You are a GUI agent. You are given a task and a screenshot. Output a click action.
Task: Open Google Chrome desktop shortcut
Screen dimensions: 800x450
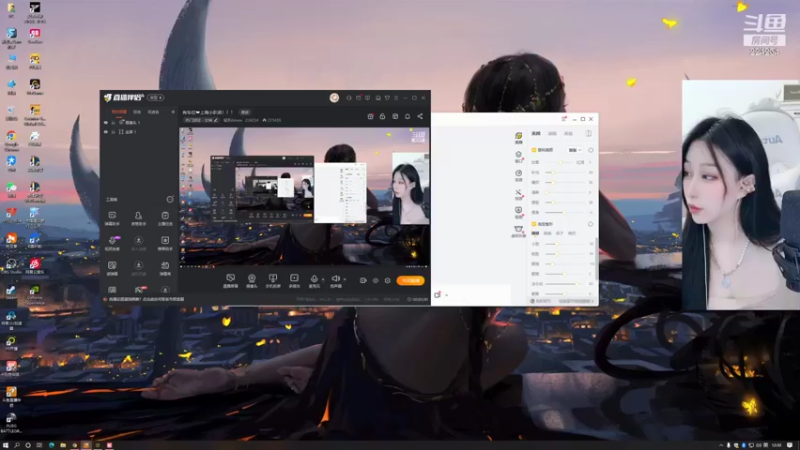(x=11, y=141)
